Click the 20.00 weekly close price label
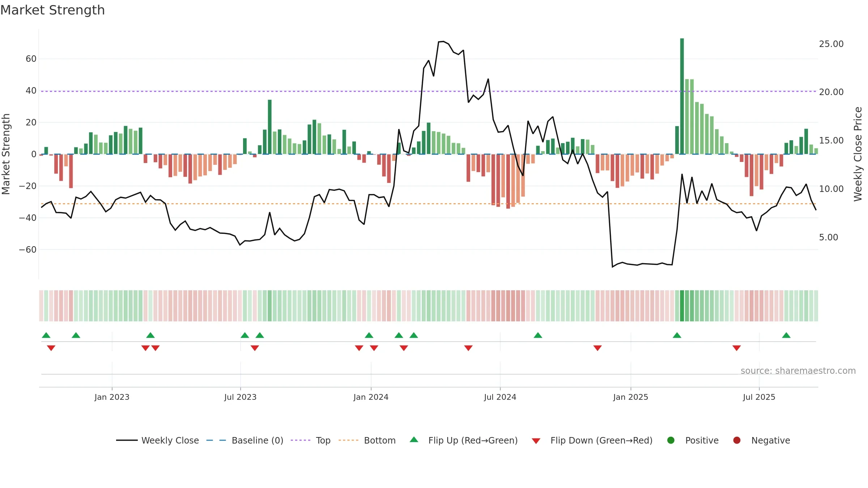 (x=831, y=92)
